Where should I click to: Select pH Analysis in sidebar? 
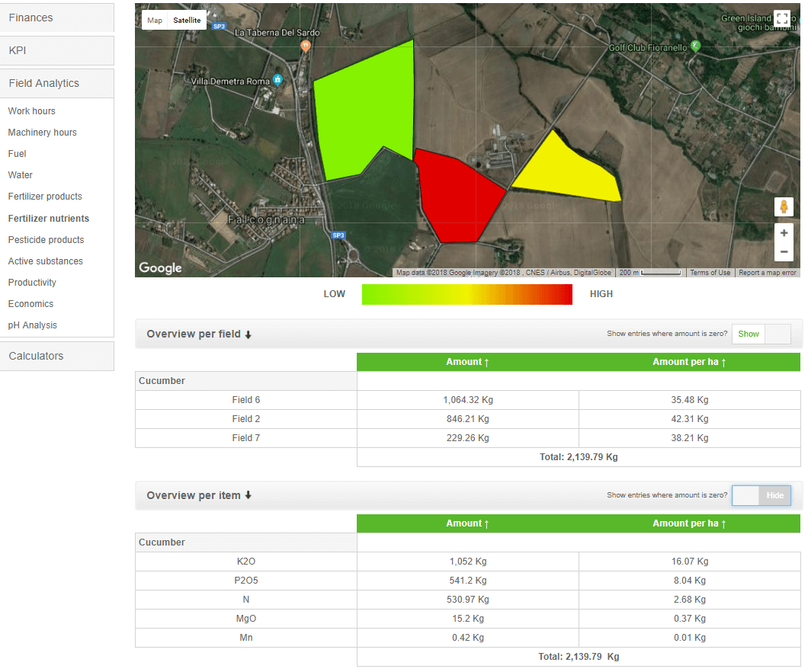(x=33, y=325)
